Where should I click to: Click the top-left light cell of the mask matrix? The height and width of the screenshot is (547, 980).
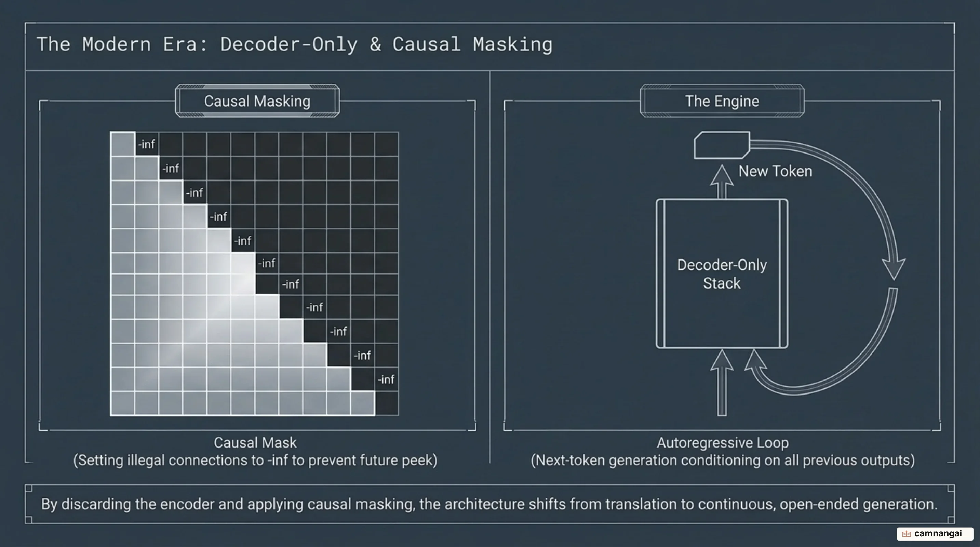coord(122,144)
